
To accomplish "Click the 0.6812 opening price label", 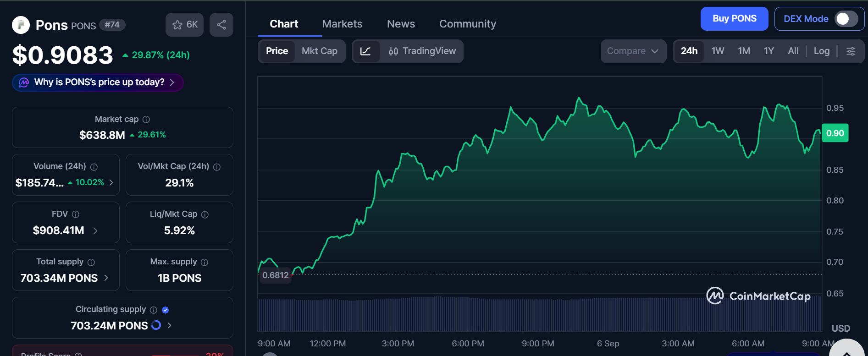I will point(276,275).
